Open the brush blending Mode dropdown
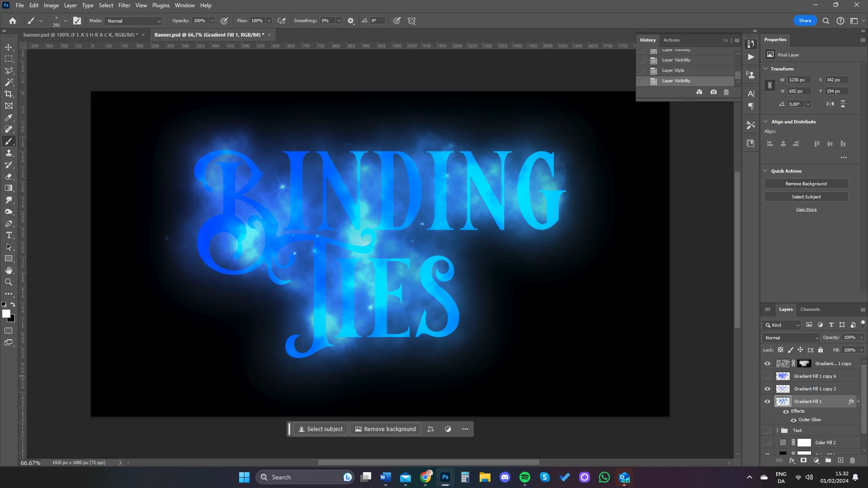Viewport: 868px width, 488px height. 133,21
